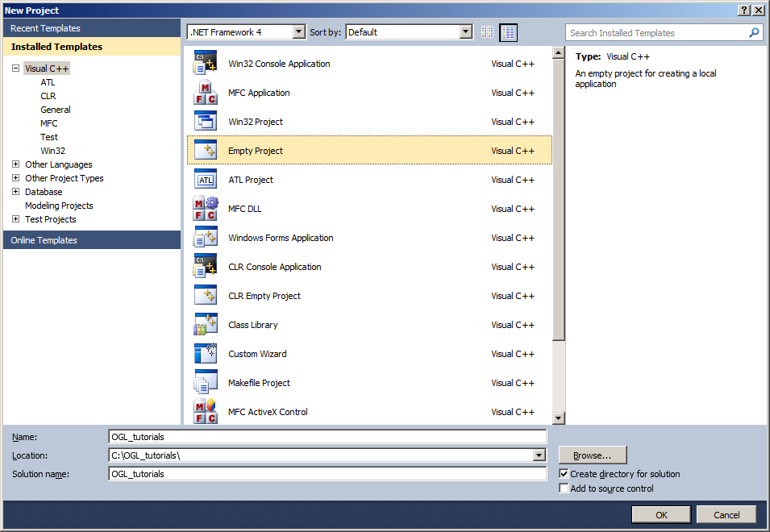
Task: Collapse the Visual C++ tree node
Action: tap(15, 69)
